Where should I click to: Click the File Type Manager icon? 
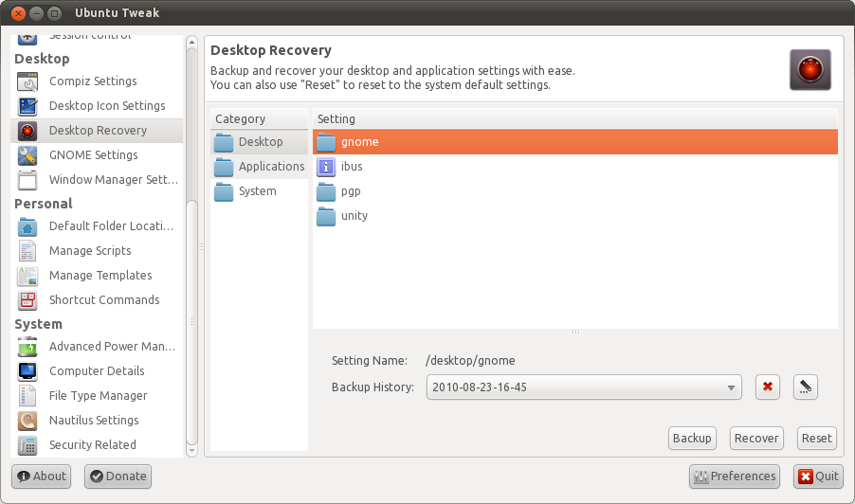[x=27, y=396]
